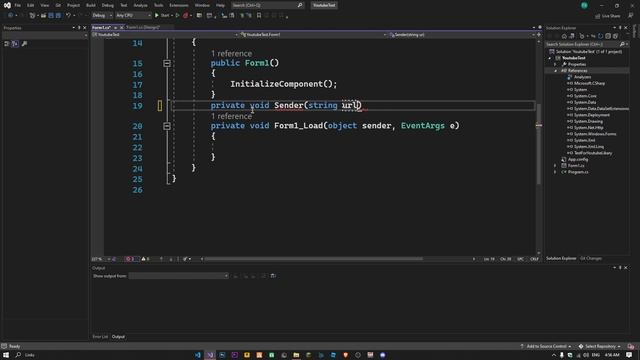Collapse the References node
The image size is (640, 360).
point(555,71)
